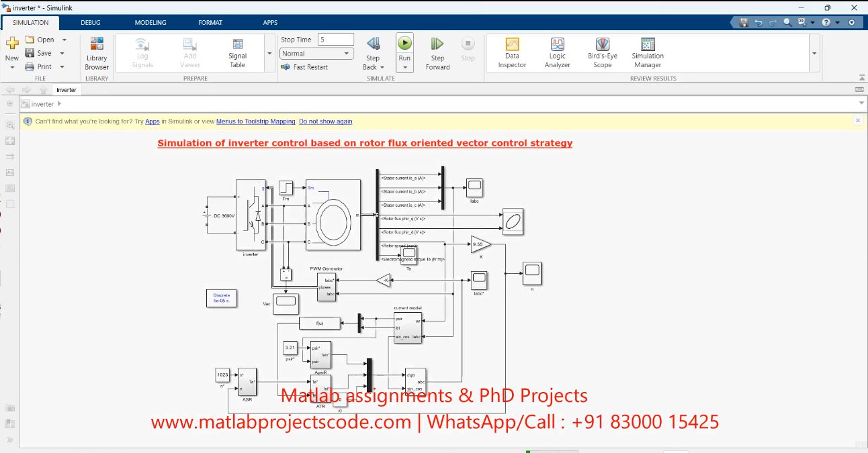Open the Data Inspector
Image resolution: width=868 pixels, height=453 pixels.
tap(512, 54)
